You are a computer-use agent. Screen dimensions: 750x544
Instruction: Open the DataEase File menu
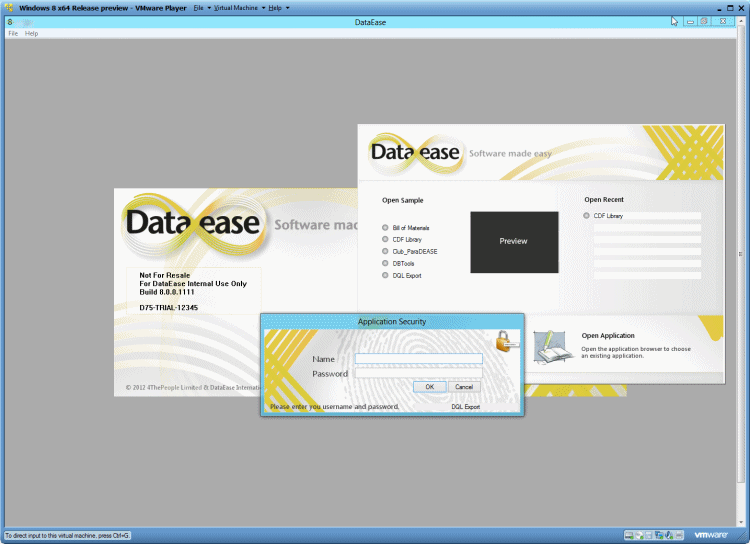pyautogui.click(x=13, y=33)
